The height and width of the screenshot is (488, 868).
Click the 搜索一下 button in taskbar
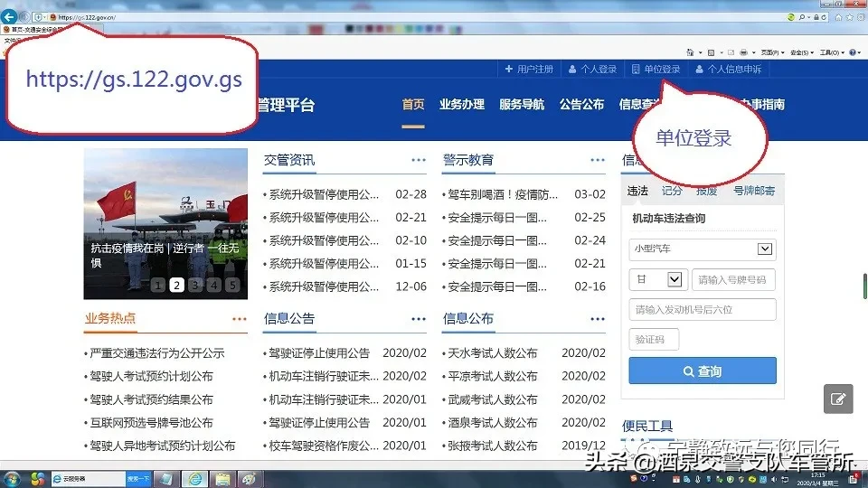(x=137, y=479)
